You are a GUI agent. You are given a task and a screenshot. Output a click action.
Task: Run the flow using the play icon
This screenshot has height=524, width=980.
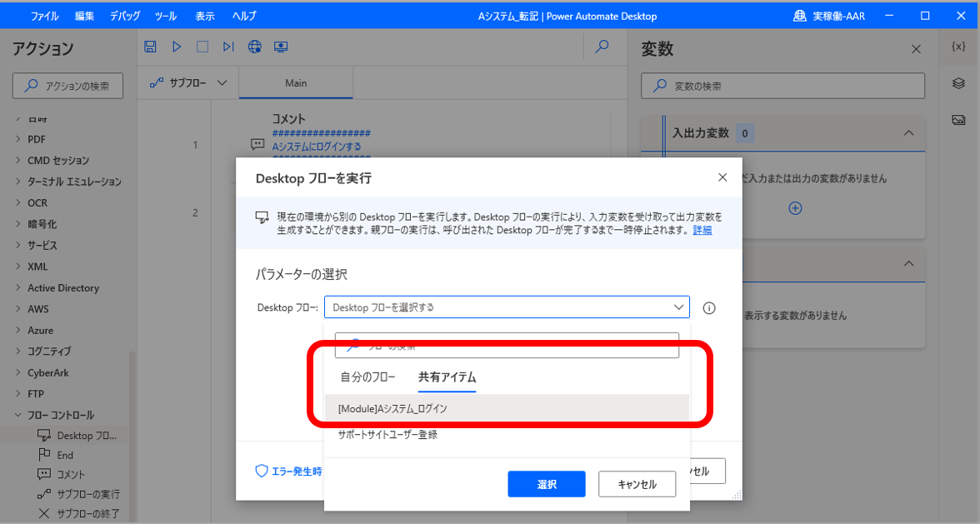177,47
